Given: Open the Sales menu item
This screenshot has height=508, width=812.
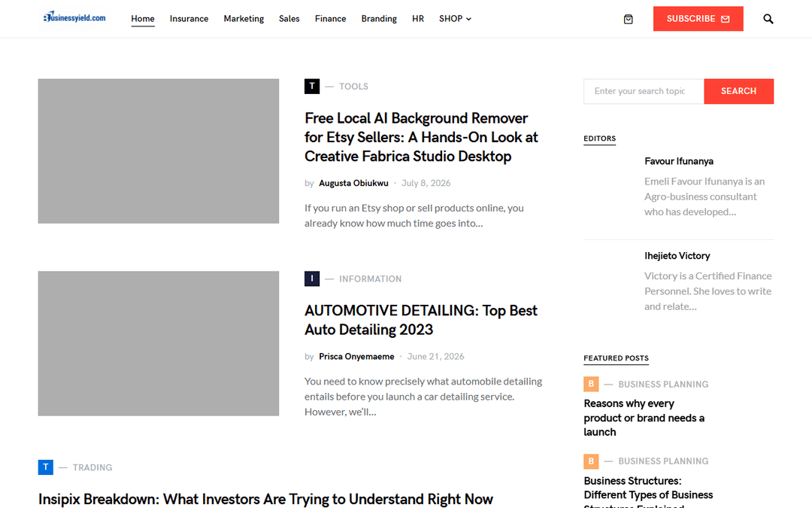Looking at the screenshot, I should pos(289,19).
